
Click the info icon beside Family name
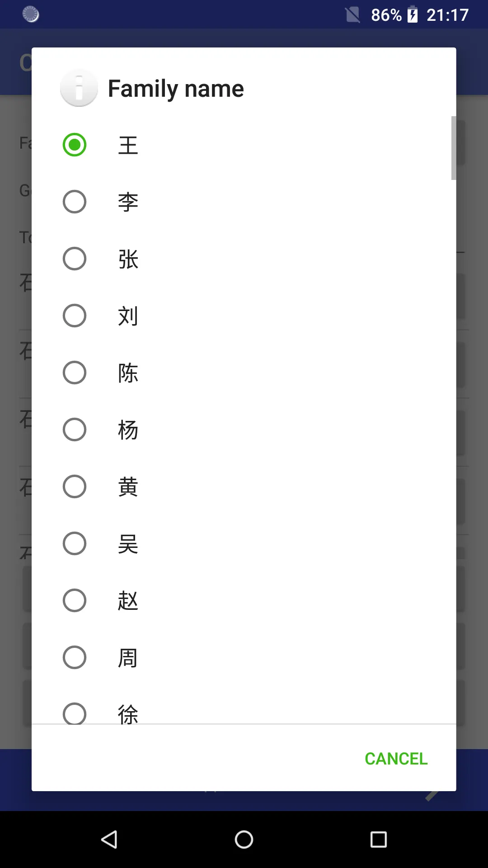[x=79, y=88]
